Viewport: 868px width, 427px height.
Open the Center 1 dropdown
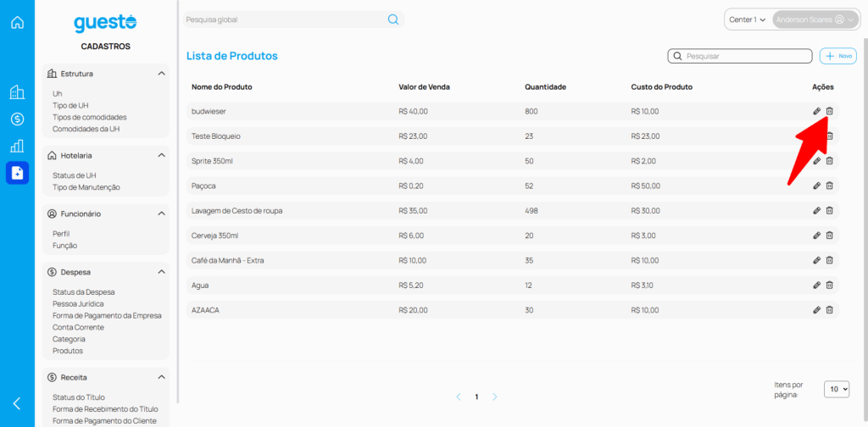pyautogui.click(x=748, y=19)
